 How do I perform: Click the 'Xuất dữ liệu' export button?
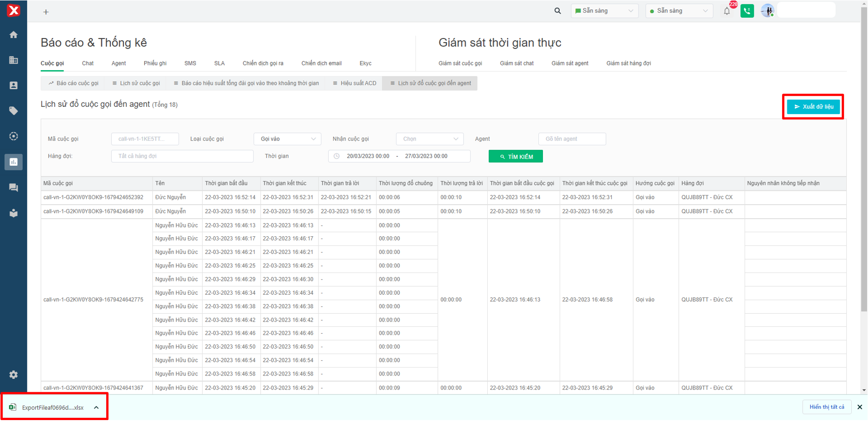click(x=813, y=107)
